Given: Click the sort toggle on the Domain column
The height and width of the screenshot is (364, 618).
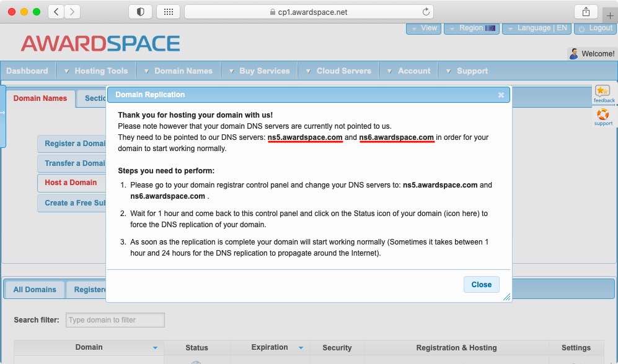Looking at the screenshot, I should (x=156, y=348).
